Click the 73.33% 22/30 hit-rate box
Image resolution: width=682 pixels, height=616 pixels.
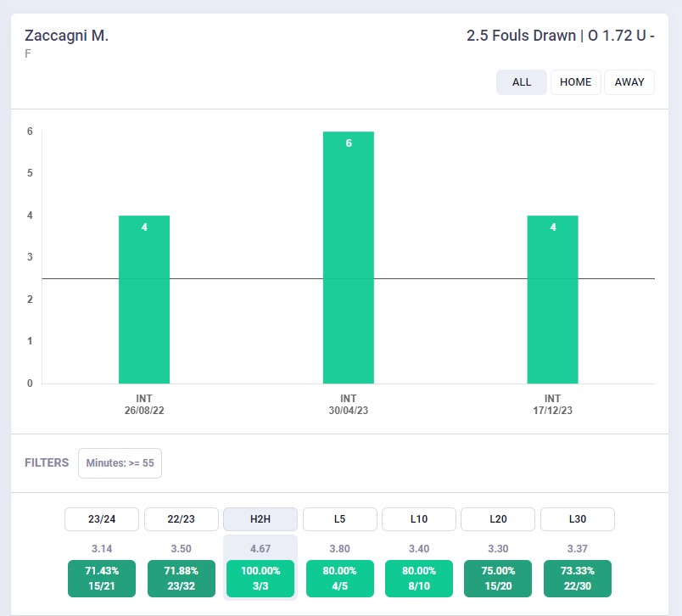click(578, 579)
